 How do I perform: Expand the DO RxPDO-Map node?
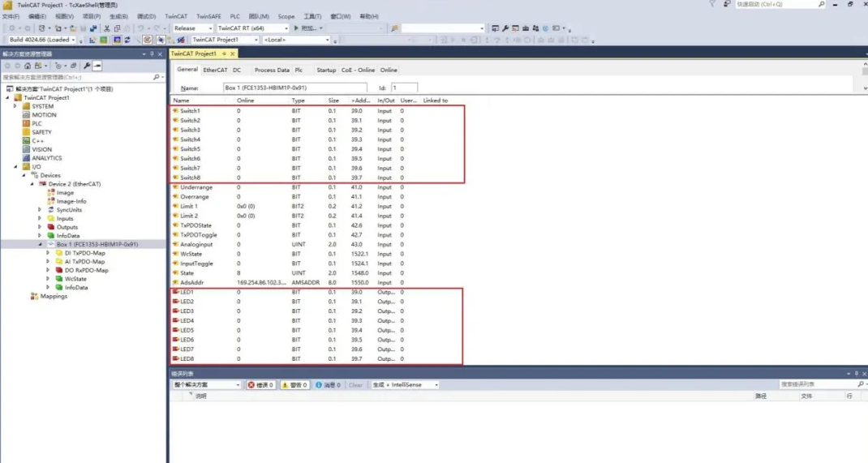pos(48,271)
